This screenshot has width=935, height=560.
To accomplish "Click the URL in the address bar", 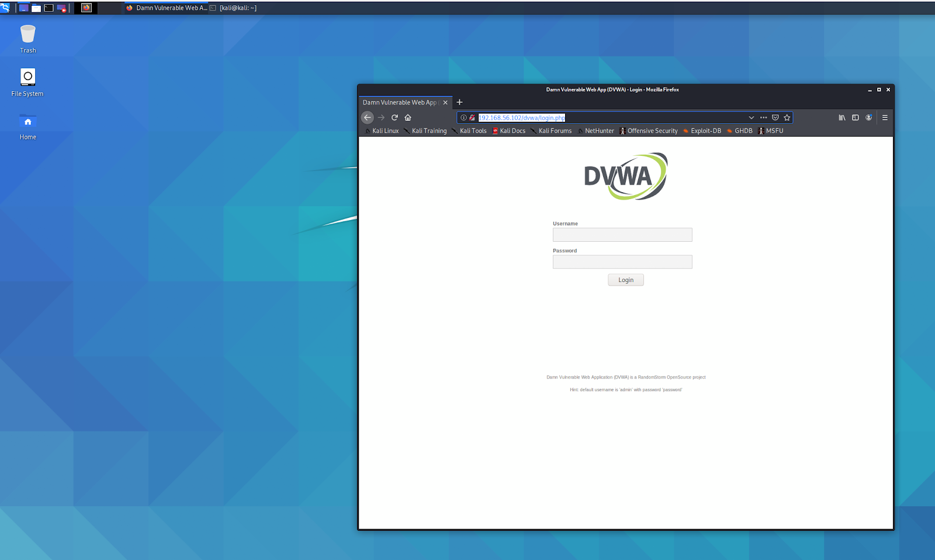I will tap(522, 117).
